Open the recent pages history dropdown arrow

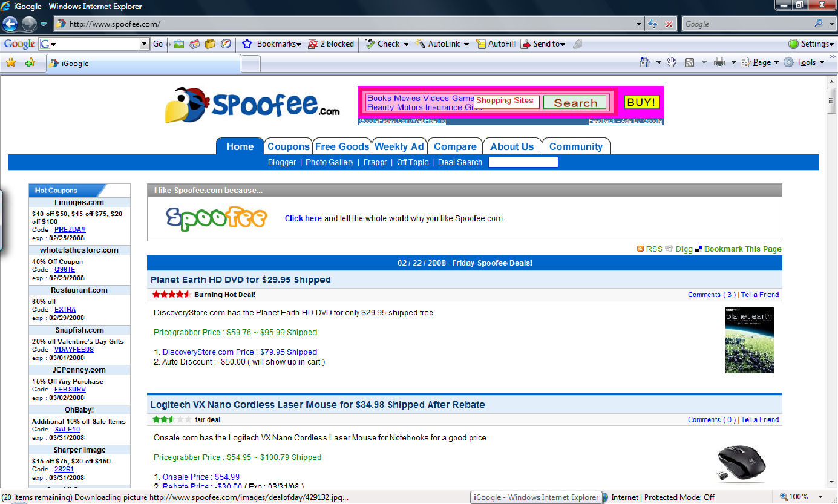(x=44, y=24)
